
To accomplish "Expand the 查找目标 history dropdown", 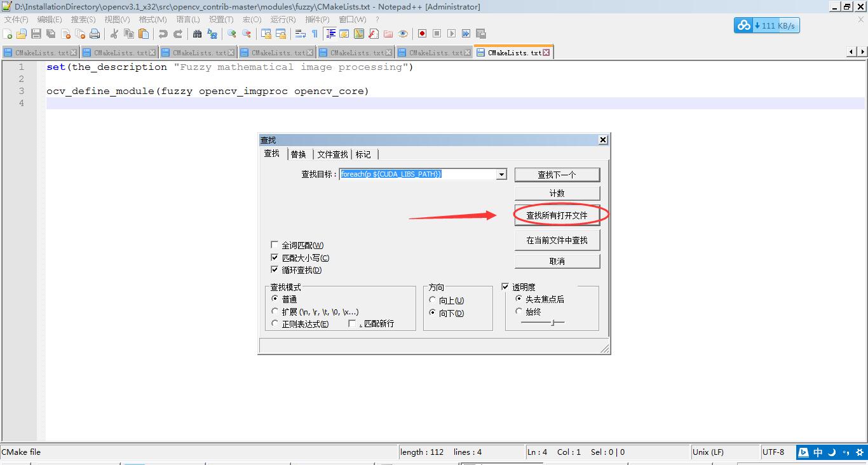I will 501,174.
